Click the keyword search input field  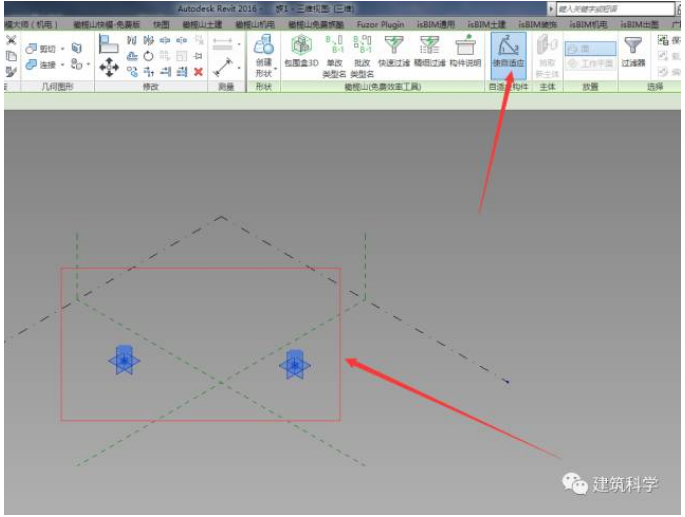(615, 9)
